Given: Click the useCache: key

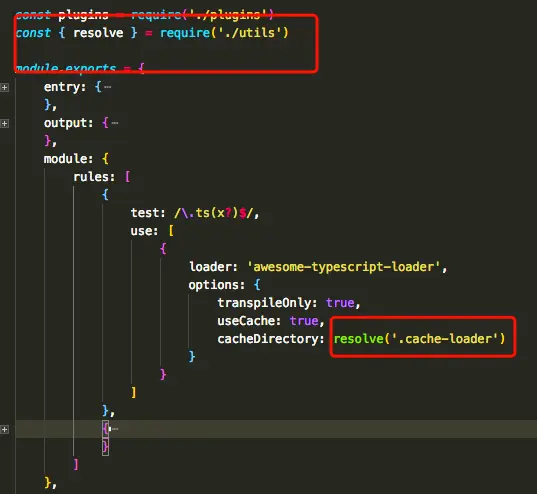Looking at the screenshot, I should 249,321.
